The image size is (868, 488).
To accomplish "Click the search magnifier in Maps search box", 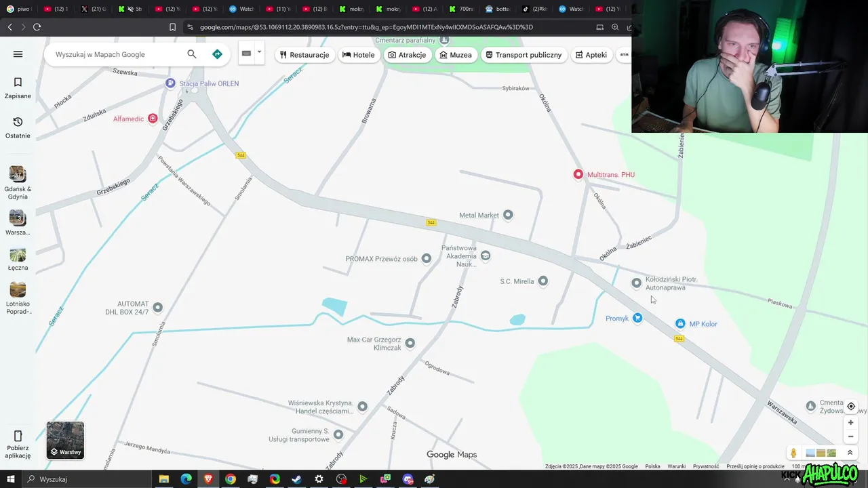I will (192, 54).
